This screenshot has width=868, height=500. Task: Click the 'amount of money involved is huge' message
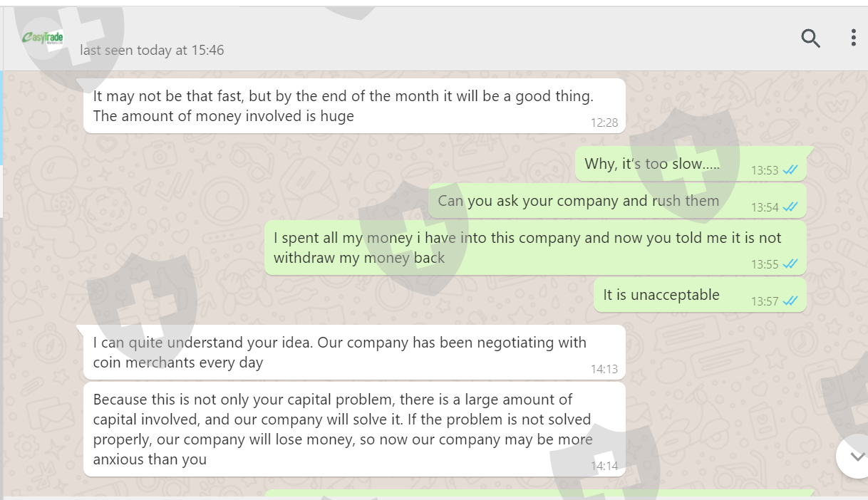[x=342, y=105]
